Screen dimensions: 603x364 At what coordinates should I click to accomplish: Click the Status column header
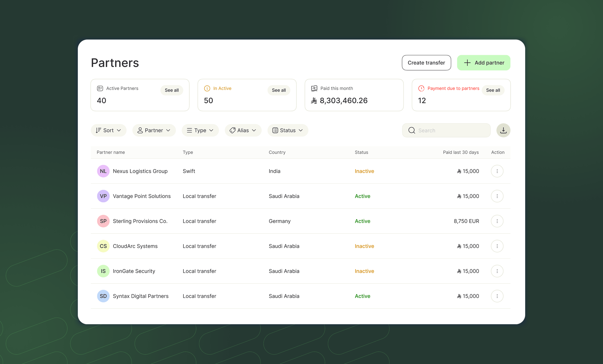point(361,152)
